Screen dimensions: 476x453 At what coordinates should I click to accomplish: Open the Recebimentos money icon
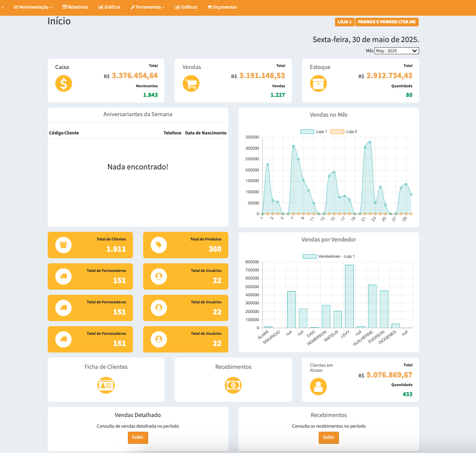point(233,386)
